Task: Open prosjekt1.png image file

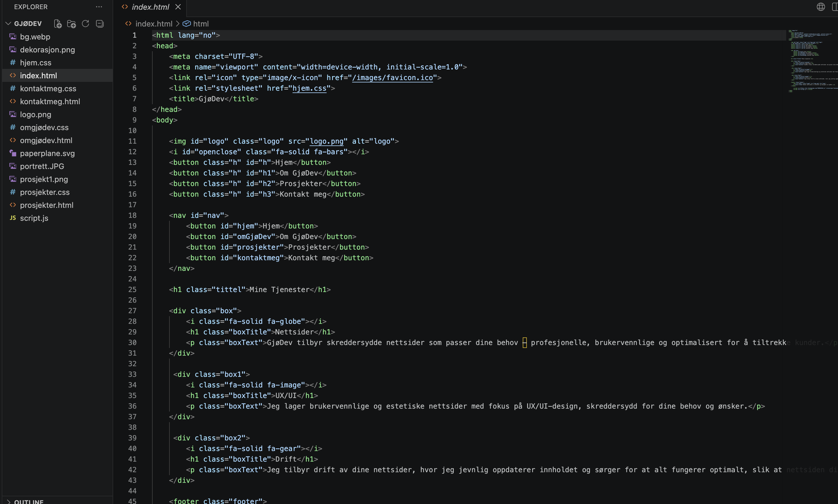Action: (57, 179)
